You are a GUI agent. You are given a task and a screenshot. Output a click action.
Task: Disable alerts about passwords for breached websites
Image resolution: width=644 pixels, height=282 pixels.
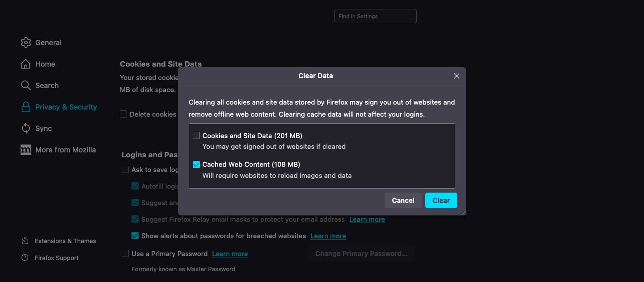(x=135, y=236)
